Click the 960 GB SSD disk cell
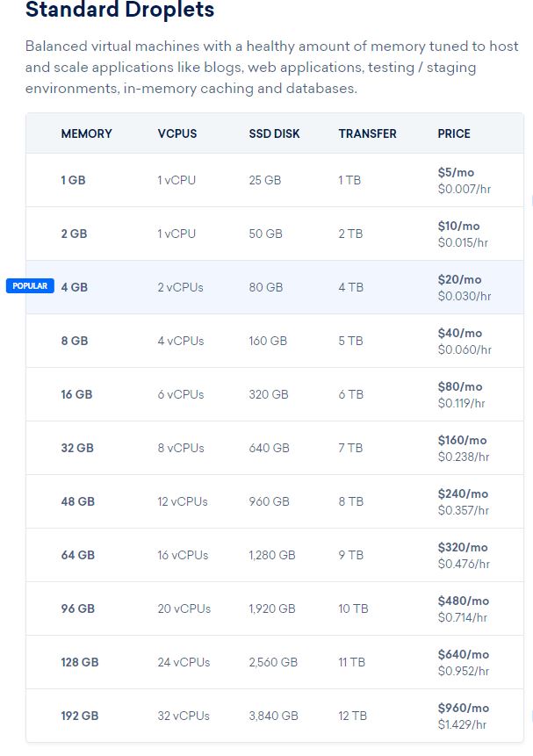The width and height of the screenshot is (533, 756). [269, 501]
